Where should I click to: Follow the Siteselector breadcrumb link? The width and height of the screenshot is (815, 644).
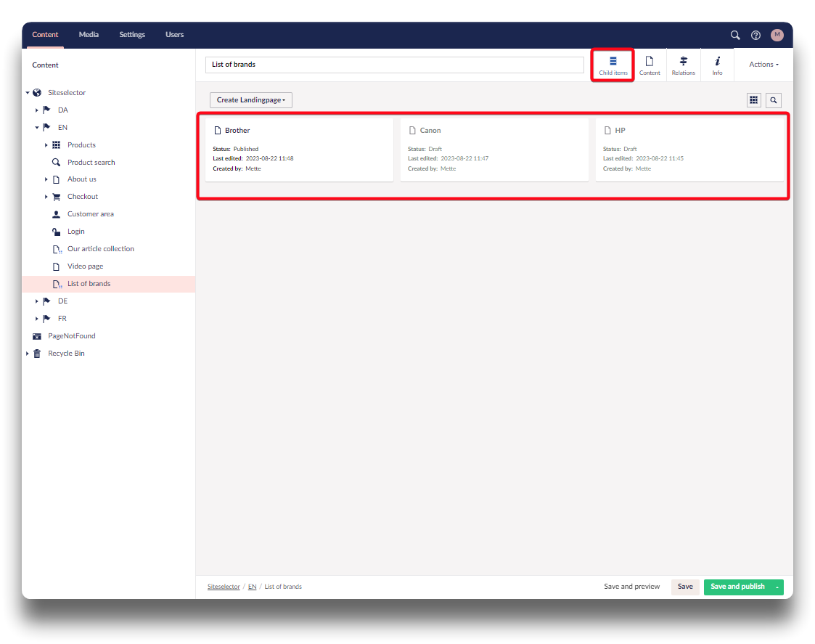coord(224,587)
